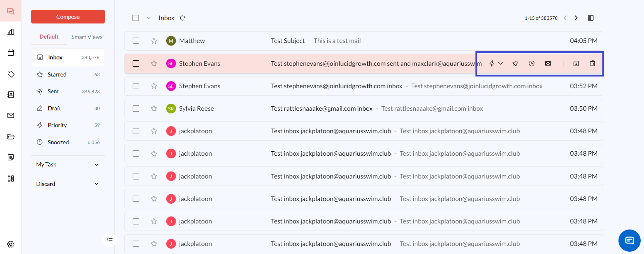Switch to Smart Views tab

[x=87, y=37]
